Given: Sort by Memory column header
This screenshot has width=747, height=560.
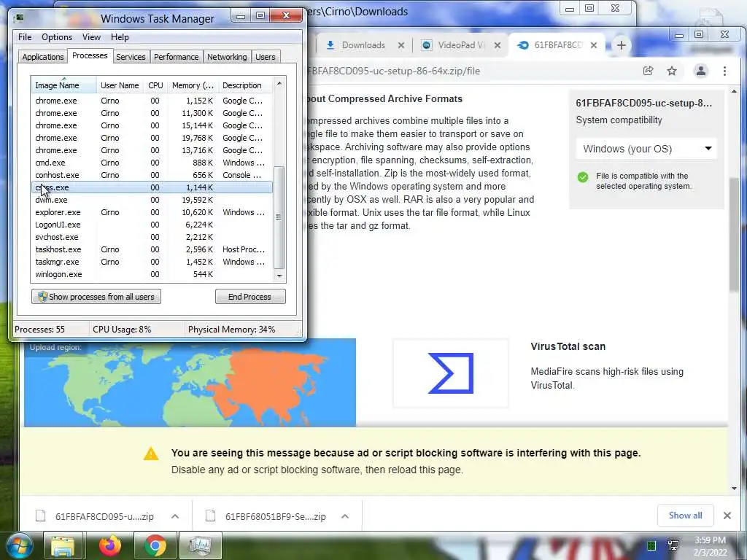Looking at the screenshot, I should click(x=193, y=85).
